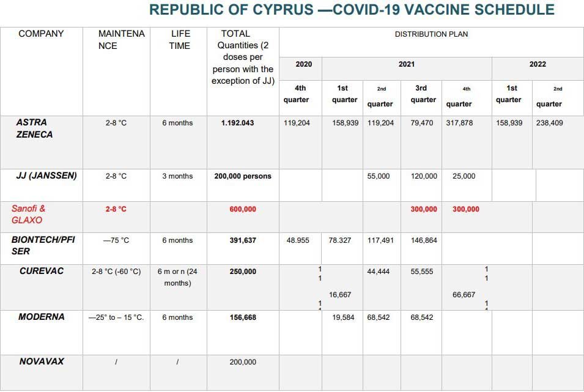The width and height of the screenshot is (584, 392).
Task: Select Curevac's 66,667 quantity cell
Action: 464,295
